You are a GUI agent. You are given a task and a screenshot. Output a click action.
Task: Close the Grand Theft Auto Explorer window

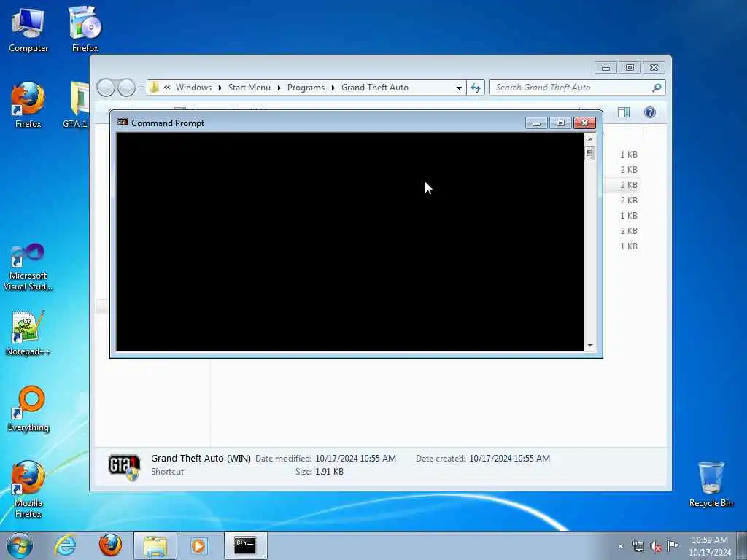[x=654, y=68]
